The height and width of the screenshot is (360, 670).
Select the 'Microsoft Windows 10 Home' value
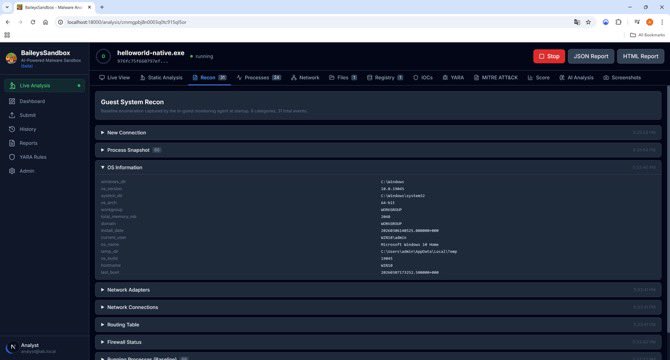click(x=409, y=245)
